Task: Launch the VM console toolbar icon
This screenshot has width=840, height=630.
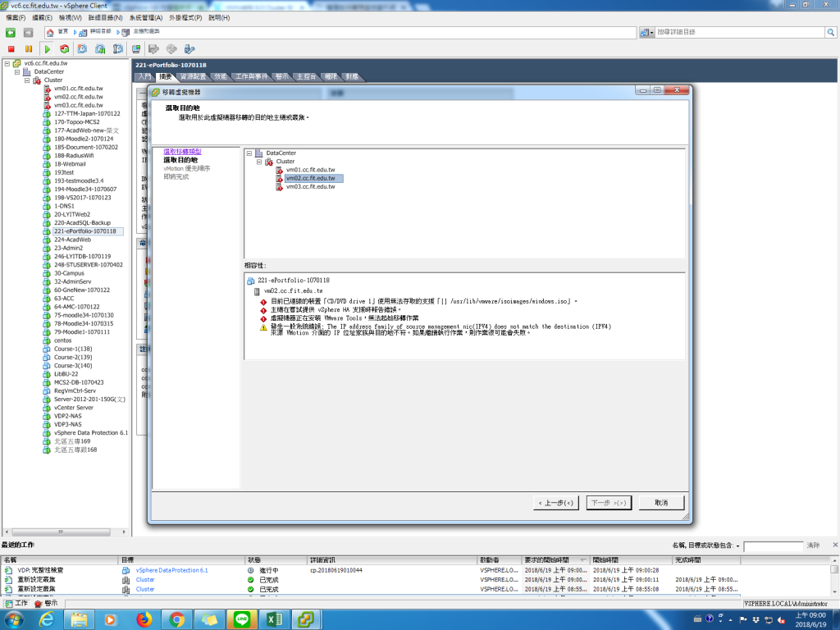Action: 136,49
